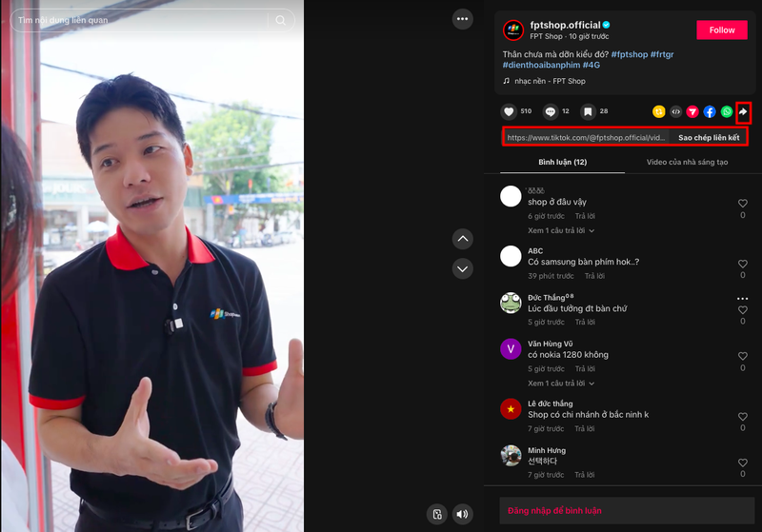
Task: Like Văn Hùng Vũ's comment
Action: [743, 356]
